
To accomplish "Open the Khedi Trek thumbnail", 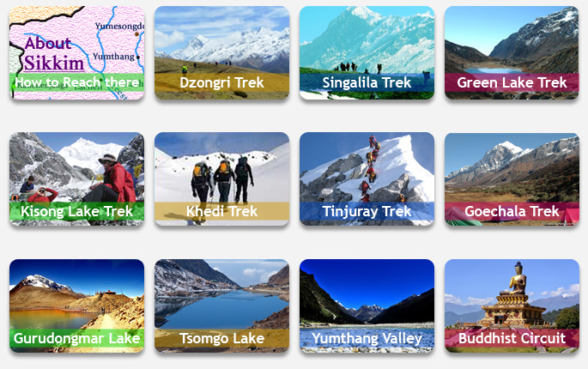I will [x=221, y=178].
